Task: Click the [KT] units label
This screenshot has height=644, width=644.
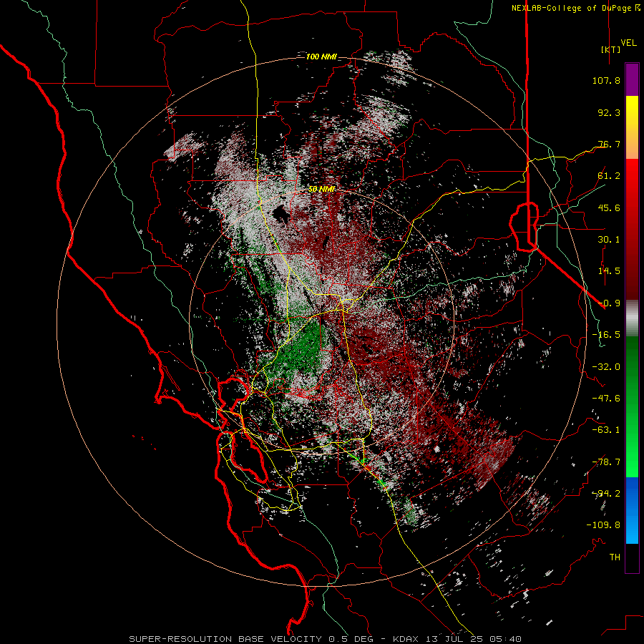Action: pos(610,49)
